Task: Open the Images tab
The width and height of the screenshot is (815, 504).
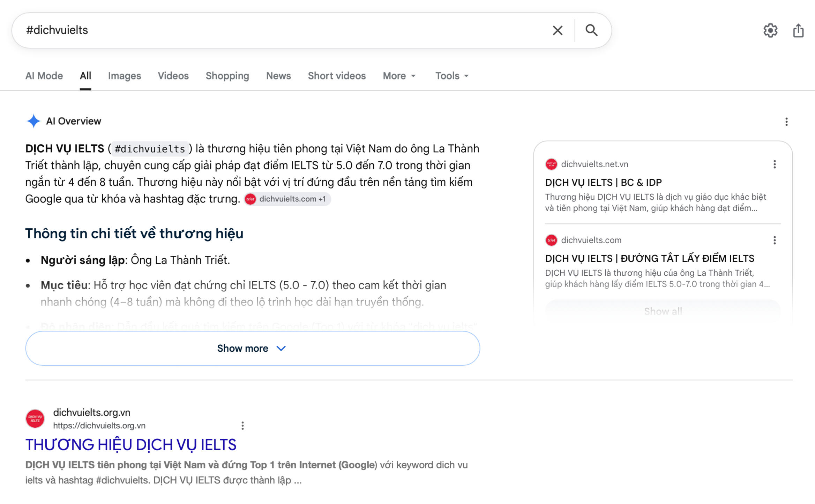Action: 125,76
